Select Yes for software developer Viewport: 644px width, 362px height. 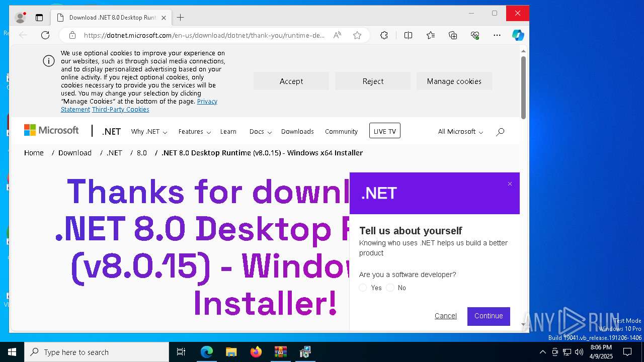coord(363,288)
